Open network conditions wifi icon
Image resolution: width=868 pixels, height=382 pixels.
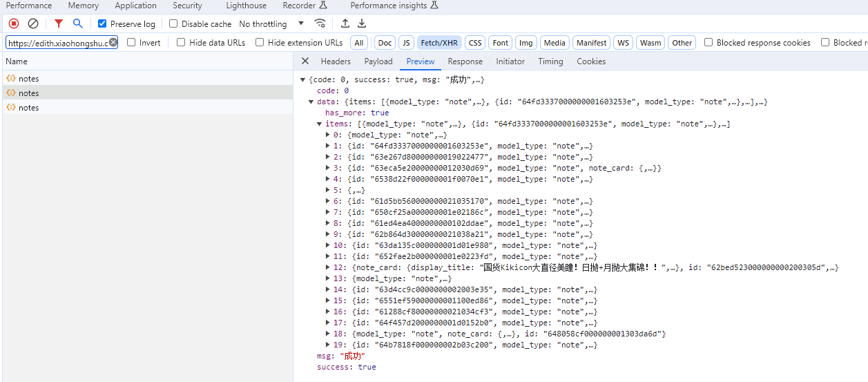coord(320,23)
